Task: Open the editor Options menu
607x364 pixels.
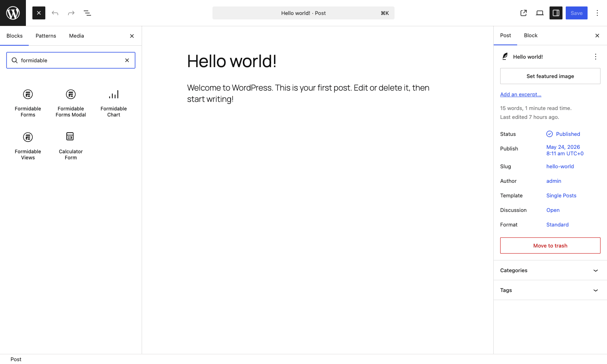Action: coord(597,13)
